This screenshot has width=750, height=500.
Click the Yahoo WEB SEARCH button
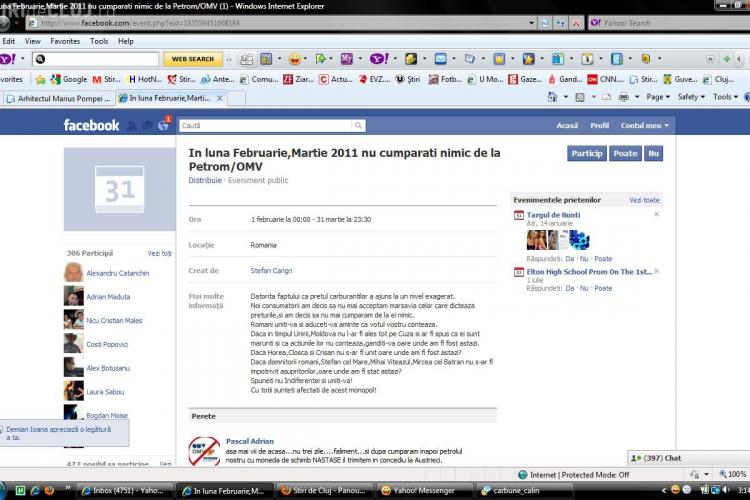point(193,59)
